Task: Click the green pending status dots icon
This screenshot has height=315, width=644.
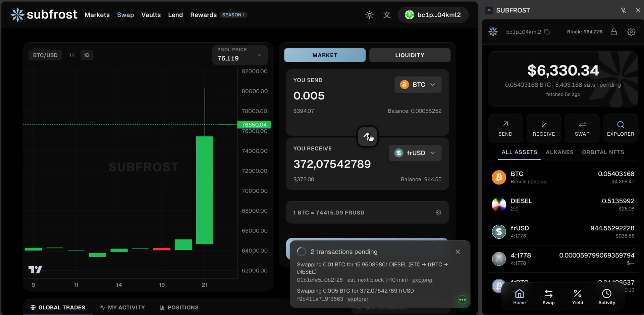Action: [462, 300]
